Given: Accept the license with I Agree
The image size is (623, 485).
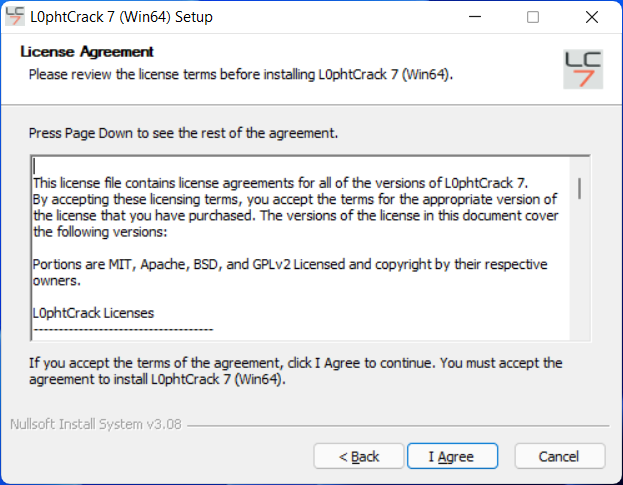Looking at the screenshot, I should [453, 456].
